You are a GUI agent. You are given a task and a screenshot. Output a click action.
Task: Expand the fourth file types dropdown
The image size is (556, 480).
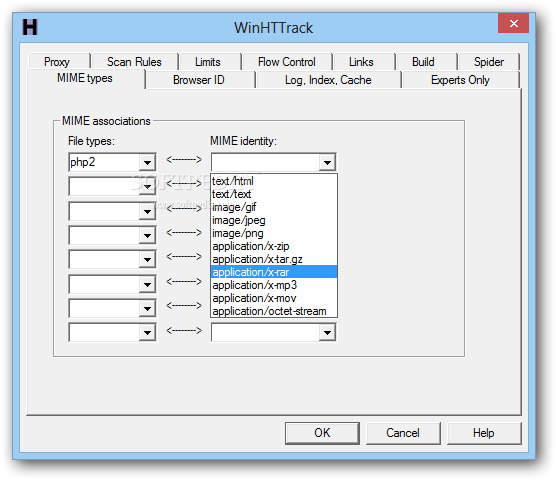point(147,235)
